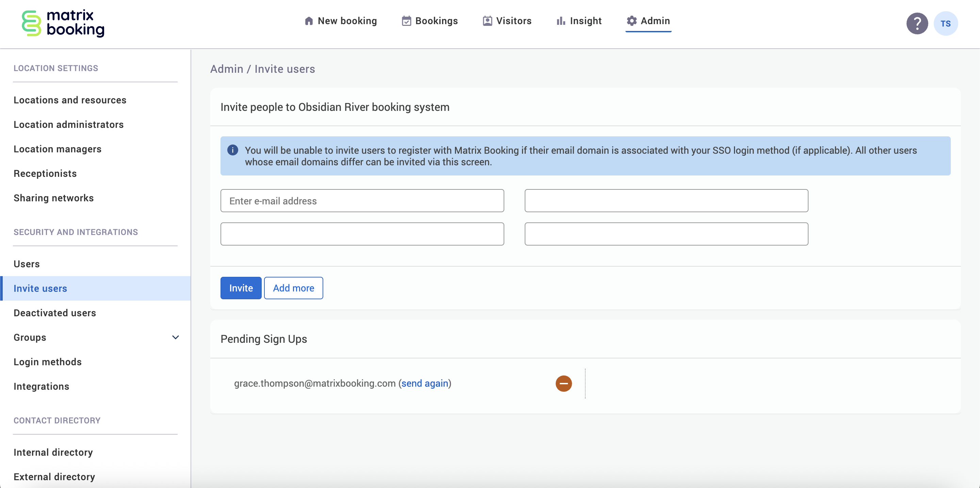This screenshot has height=488, width=980.
Task: Open Sharing networks settings
Action: pos(54,198)
